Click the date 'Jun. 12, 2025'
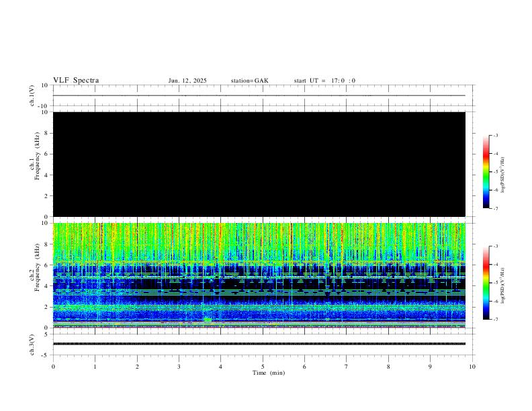532x411 pixels. 187,81
